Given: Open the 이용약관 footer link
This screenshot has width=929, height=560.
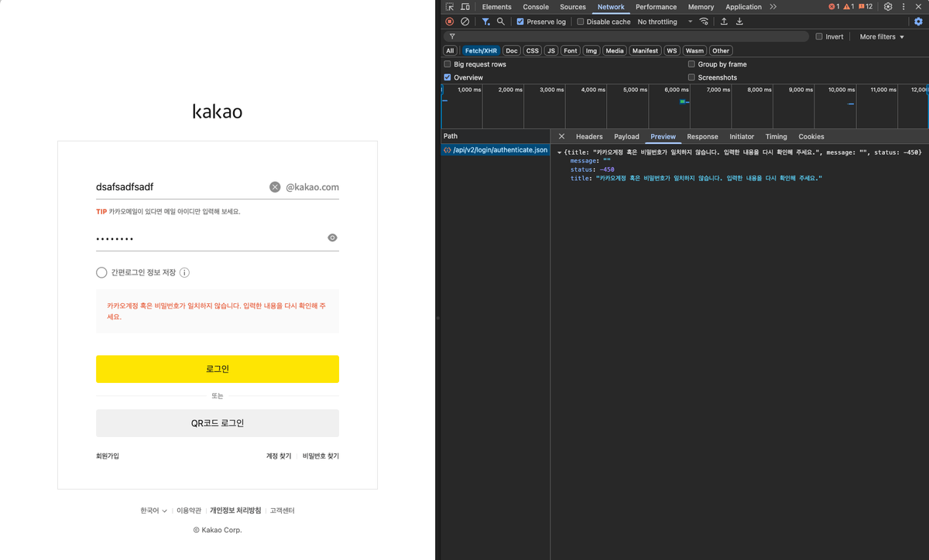Looking at the screenshot, I should [x=189, y=510].
